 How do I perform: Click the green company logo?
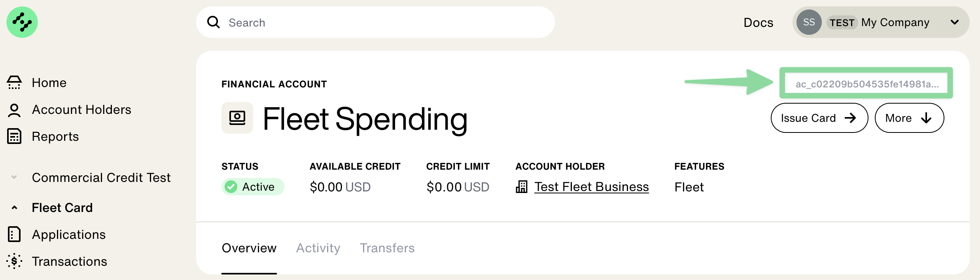(22, 22)
